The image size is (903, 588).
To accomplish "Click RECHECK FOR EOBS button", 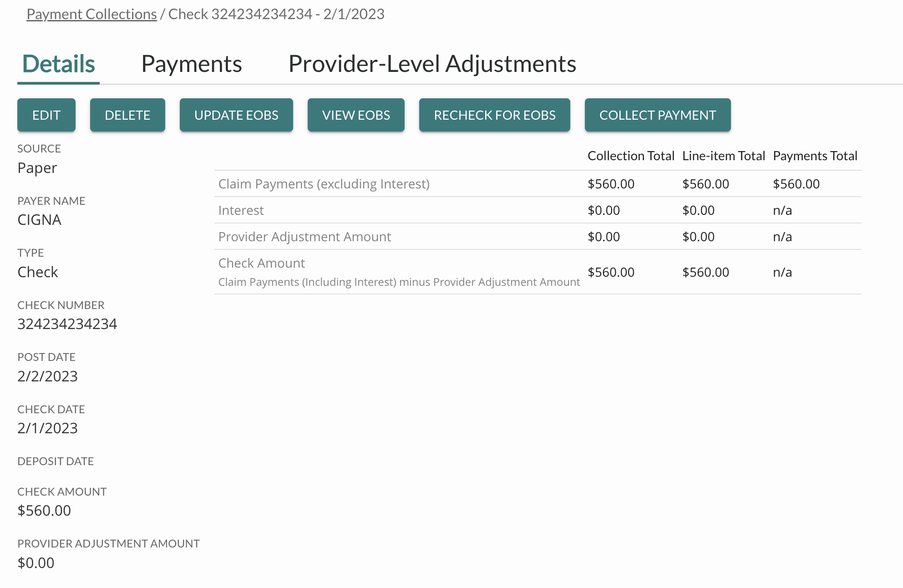I will click(x=494, y=115).
